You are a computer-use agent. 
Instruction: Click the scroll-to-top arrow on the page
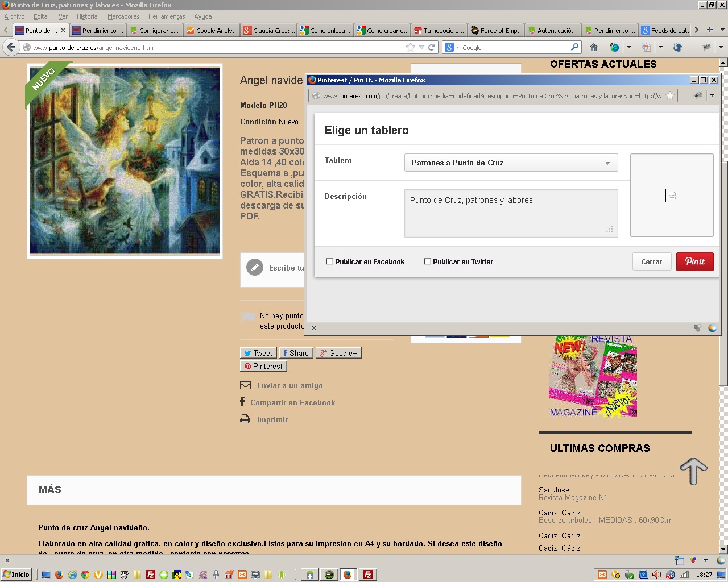click(x=693, y=471)
